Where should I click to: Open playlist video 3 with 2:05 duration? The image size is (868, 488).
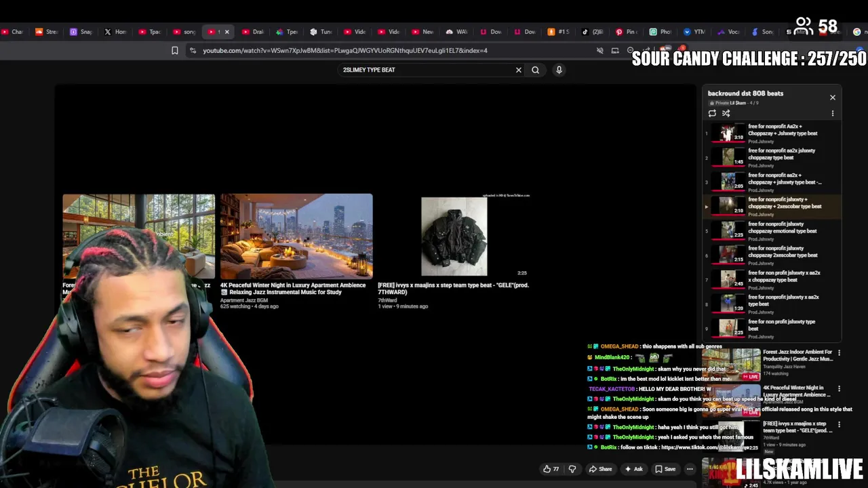(x=772, y=182)
